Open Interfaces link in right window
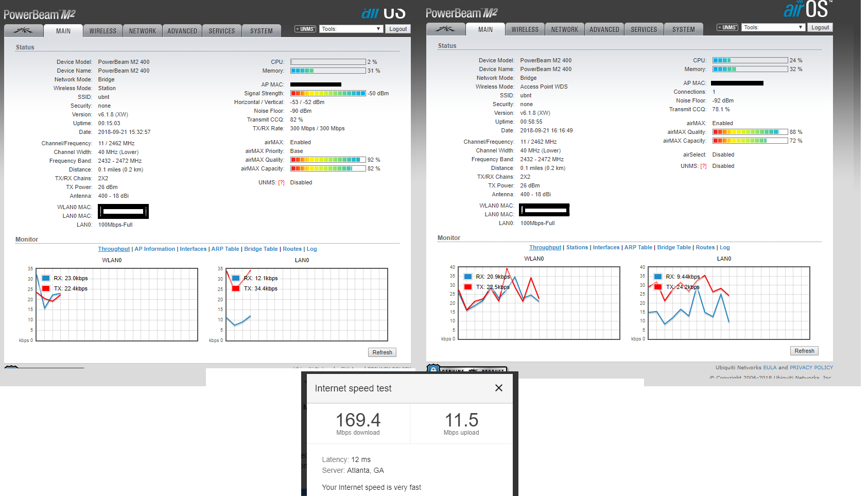 (606, 247)
